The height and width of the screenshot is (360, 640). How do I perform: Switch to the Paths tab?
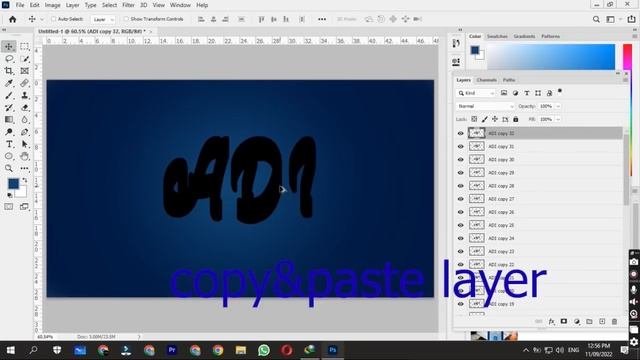(x=509, y=80)
